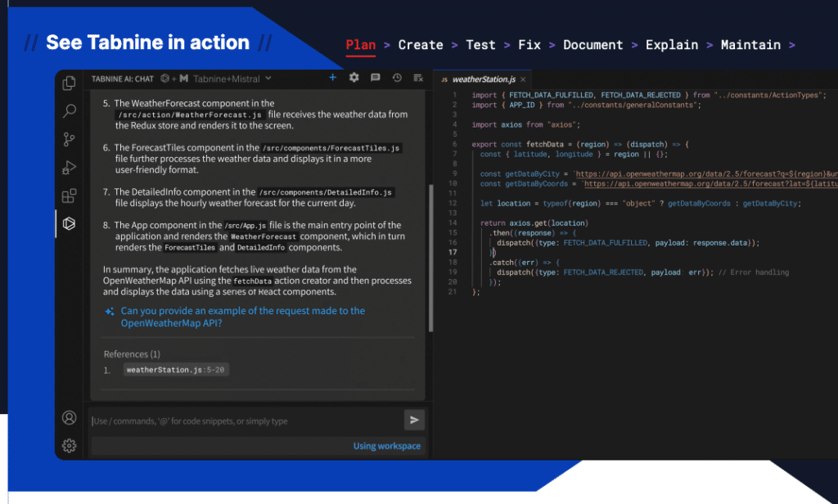
Task: Click the WeatherForecast inline code in item 8
Action: pos(264,236)
